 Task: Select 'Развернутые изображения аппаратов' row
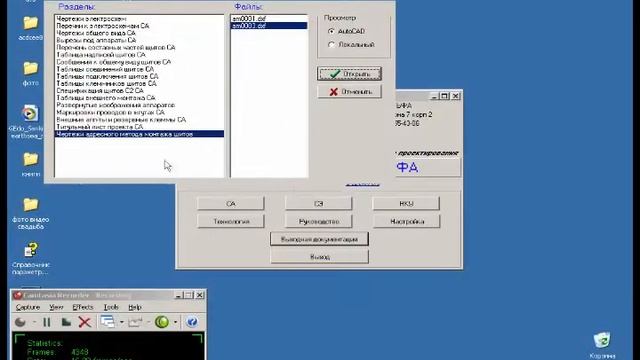(139, 105)
